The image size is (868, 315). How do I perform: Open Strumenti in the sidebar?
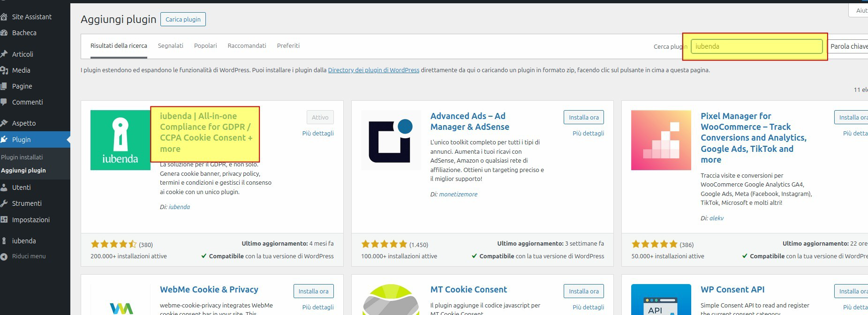tap(27, 203)
